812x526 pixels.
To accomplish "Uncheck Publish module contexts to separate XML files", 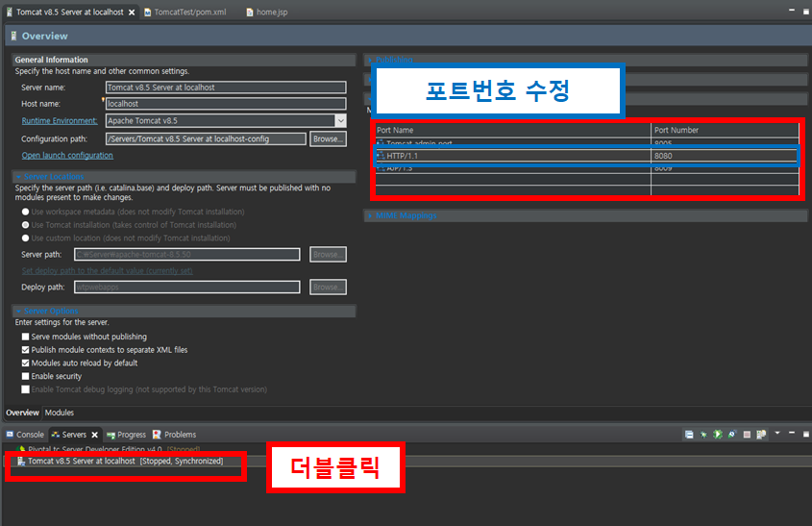I will pyautogui.click(x=25, y=350).
